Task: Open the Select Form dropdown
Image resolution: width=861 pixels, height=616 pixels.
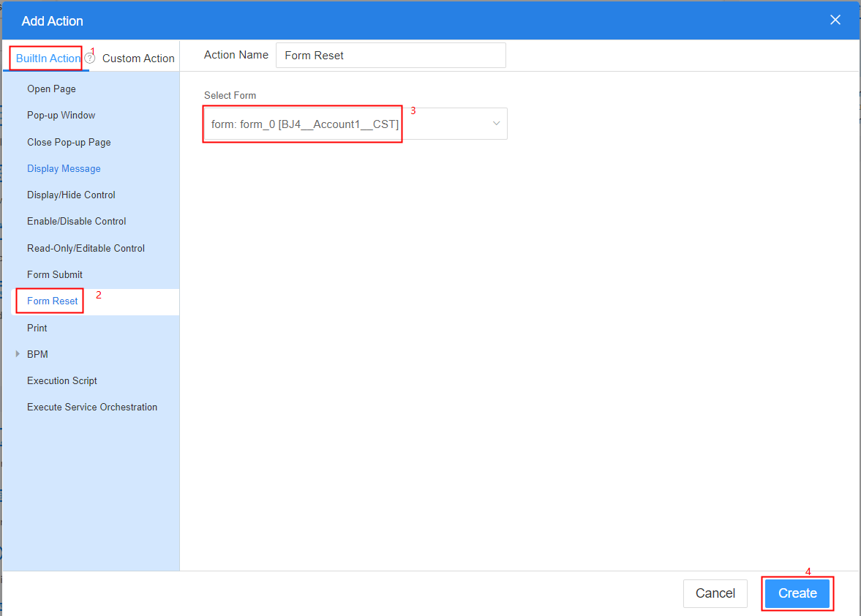Action: point(356,124)
